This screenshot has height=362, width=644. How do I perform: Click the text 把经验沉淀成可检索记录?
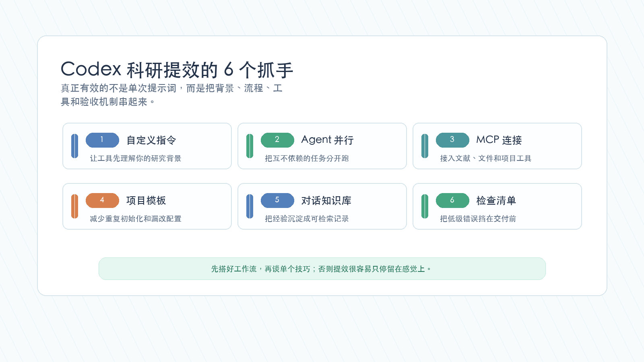(307, 219)
